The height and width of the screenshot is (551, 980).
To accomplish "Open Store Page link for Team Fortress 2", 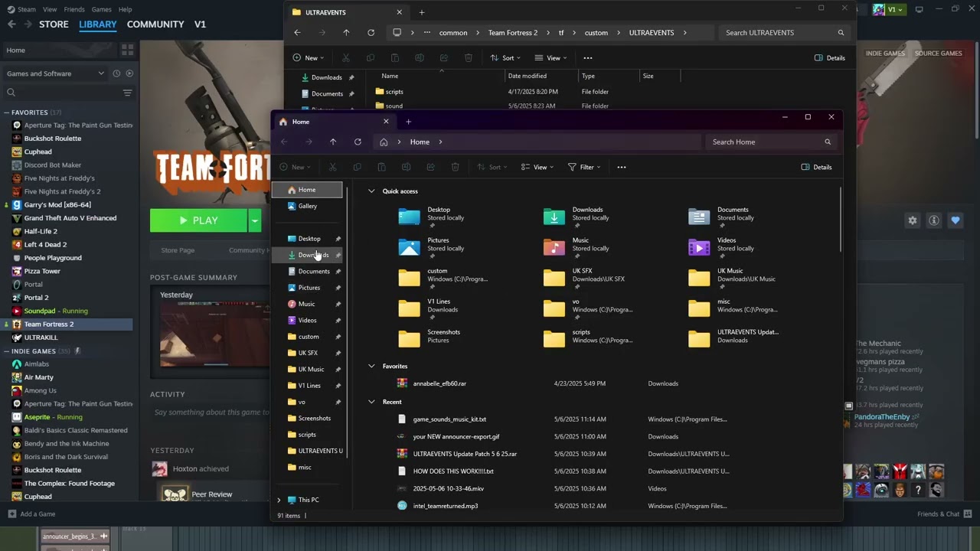I will tap(178, 250).
